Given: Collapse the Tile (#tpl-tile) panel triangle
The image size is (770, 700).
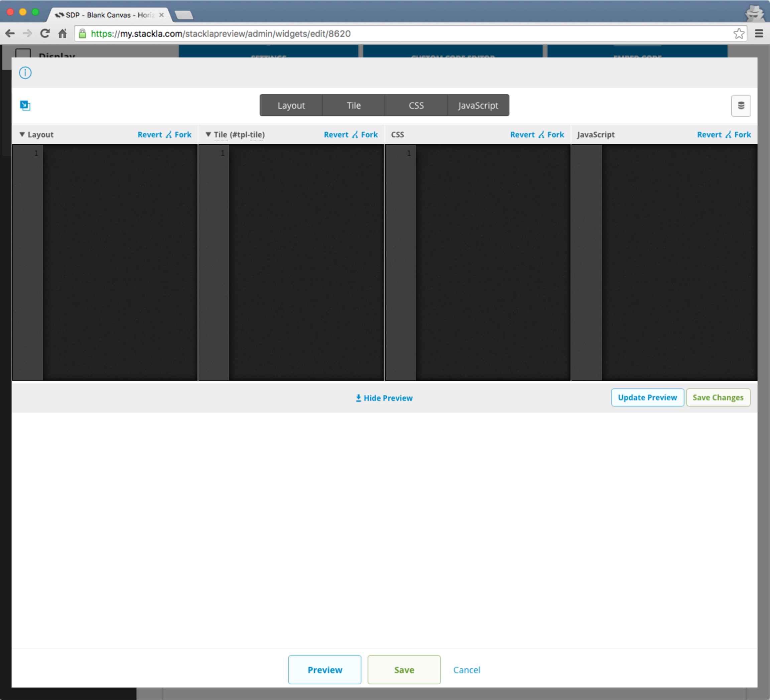Looking at the screenshot, I should click(208, 134).
